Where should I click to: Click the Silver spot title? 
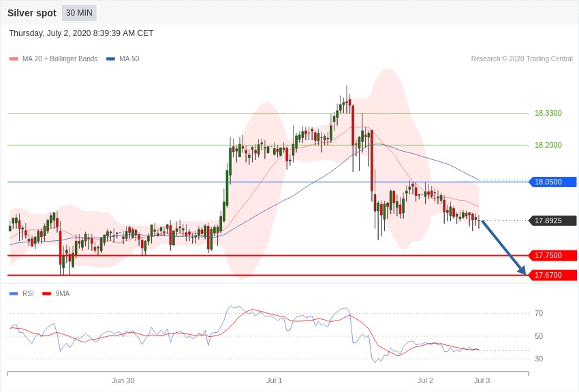pos(32,13)
